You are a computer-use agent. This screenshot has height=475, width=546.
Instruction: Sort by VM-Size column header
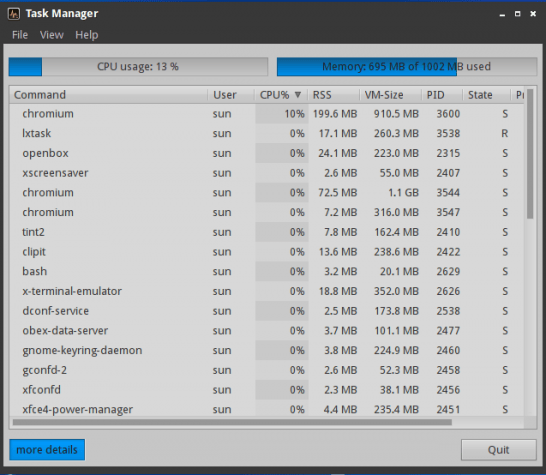pyautogui.click(x=391, y=95)
